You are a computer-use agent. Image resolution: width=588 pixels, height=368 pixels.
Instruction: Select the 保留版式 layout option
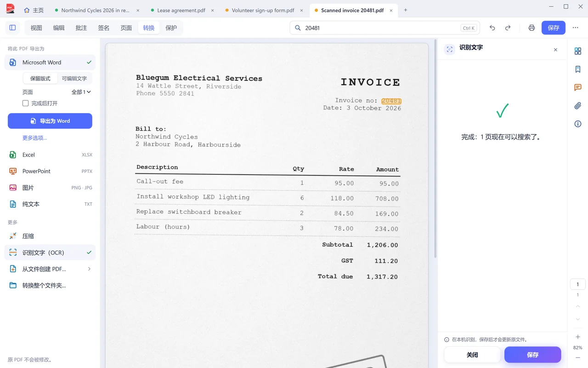tap(40, 79)
